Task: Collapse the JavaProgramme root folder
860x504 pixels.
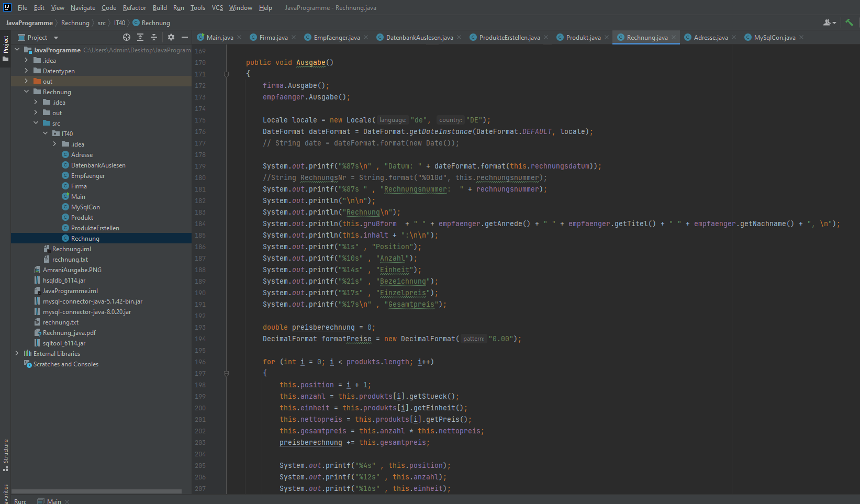Action: point(17,50)
